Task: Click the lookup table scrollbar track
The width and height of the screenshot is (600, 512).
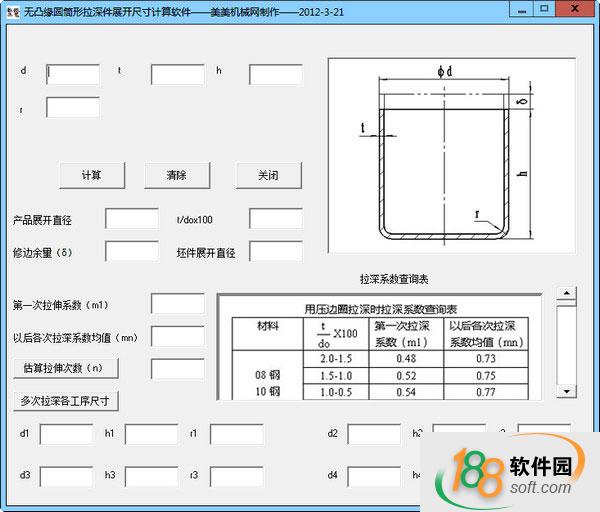Action: pos(567,344)
